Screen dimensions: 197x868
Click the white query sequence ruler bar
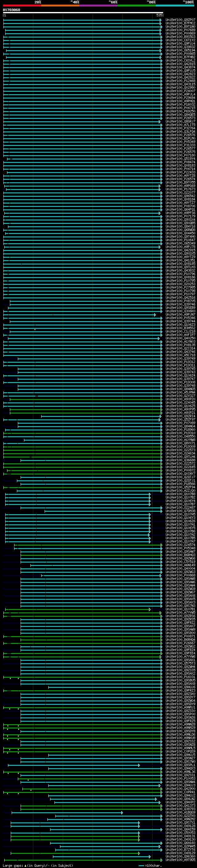coord(83,12)
